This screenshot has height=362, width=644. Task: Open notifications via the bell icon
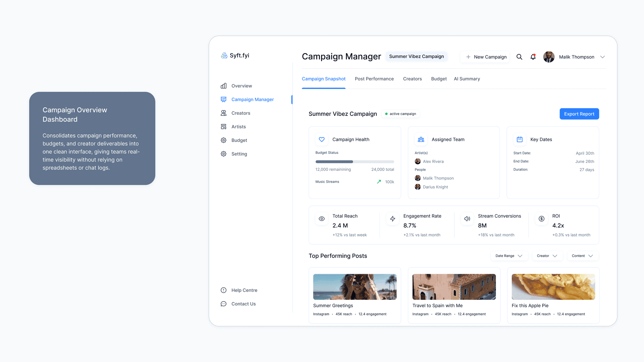click(x=533, y=57)
